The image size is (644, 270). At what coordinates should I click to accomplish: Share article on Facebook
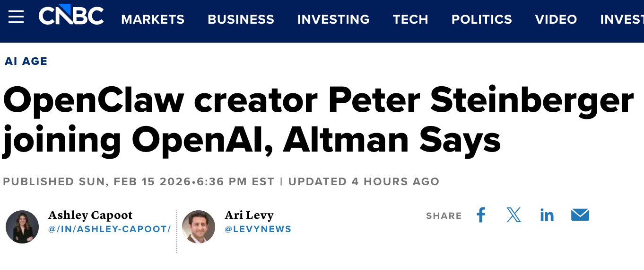tap(481, 215)
